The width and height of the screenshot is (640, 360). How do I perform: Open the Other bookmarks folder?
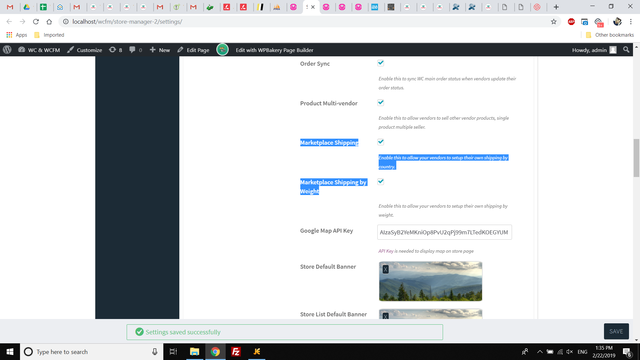pyautogui.click(x=610, y=35)
